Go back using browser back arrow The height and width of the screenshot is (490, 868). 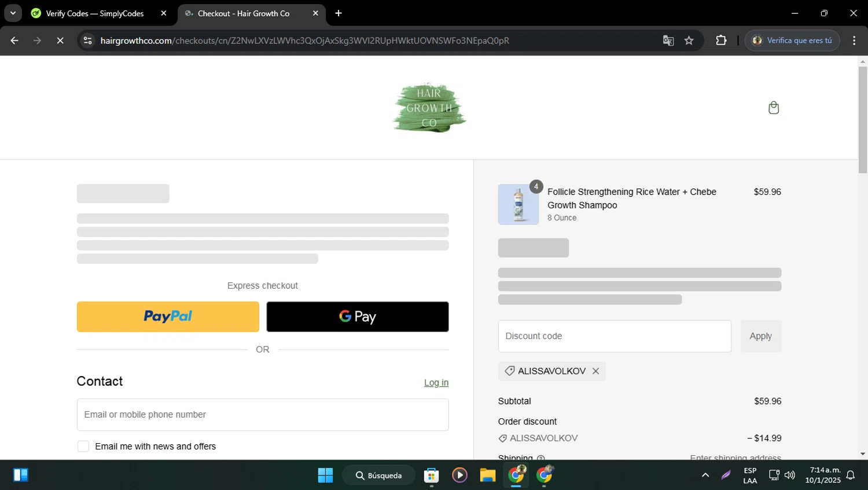(x=14, y=40)
